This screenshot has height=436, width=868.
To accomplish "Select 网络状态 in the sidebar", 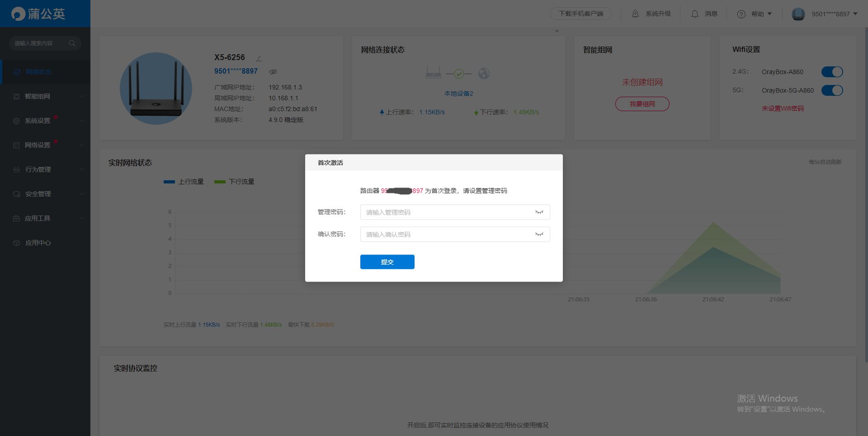I will click(x=38, y=72).
